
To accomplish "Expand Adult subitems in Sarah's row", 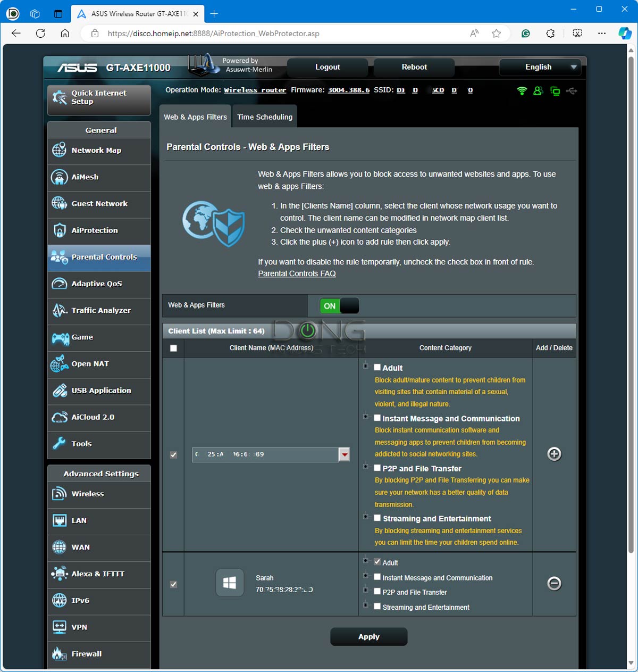I will click(366, 561).
